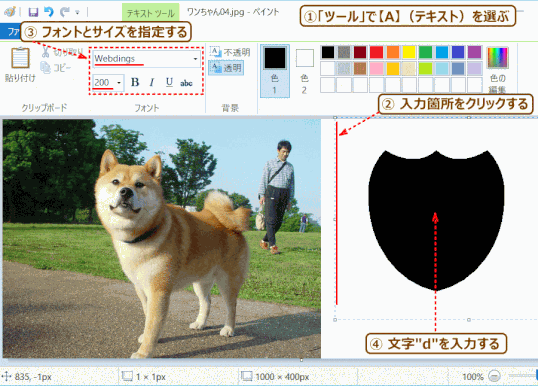Open the ファイル menu tab
Image resolution: width=538 pixels, height=386 pixels.
pos(10,32)
